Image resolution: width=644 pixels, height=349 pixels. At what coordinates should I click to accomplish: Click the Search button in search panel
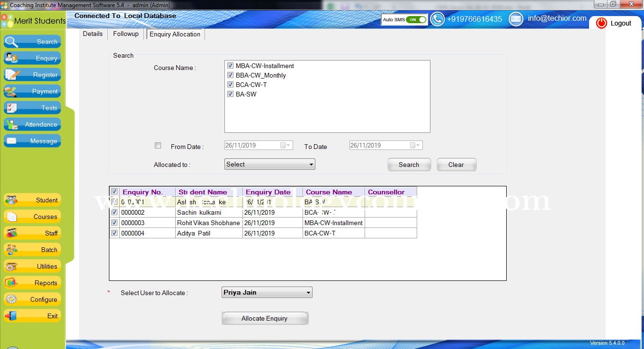(409, 165)
